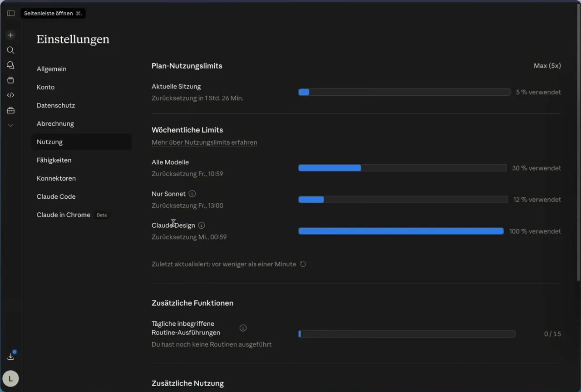
Task: Click the Aktuelle Sitzung usage bar
Action: pos(404,92)
